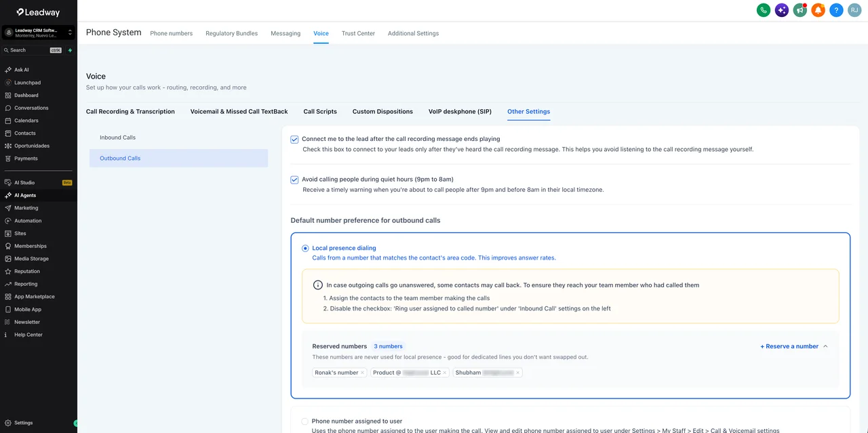868x433 pixels.
Task: Collapse the Reserved numbers section chevron
Action: pyautogui.click(x=825, y=346)
